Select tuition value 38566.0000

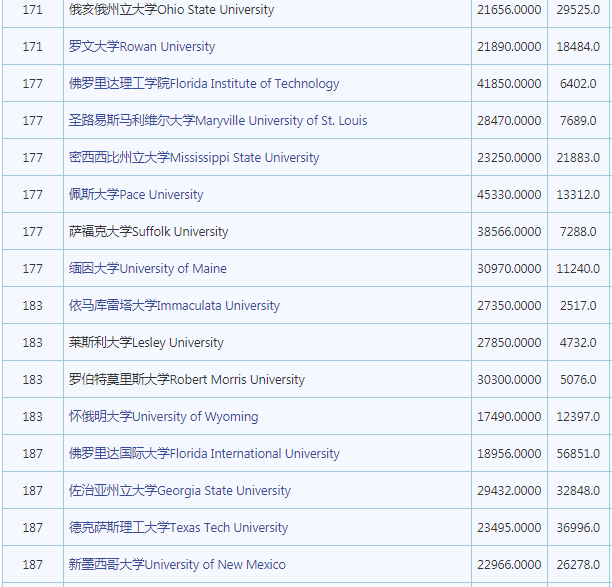point(509,232)
